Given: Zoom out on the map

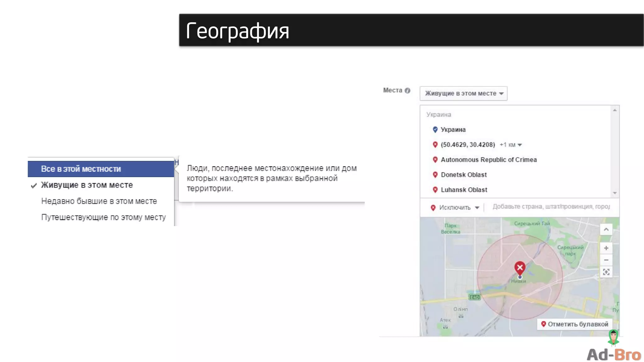Looking at the screenshot, I should pyautogui.click(x=606, y=260).
